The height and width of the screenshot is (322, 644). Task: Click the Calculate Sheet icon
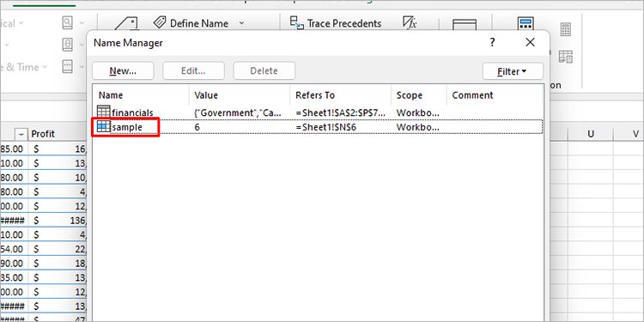(566, 57)
